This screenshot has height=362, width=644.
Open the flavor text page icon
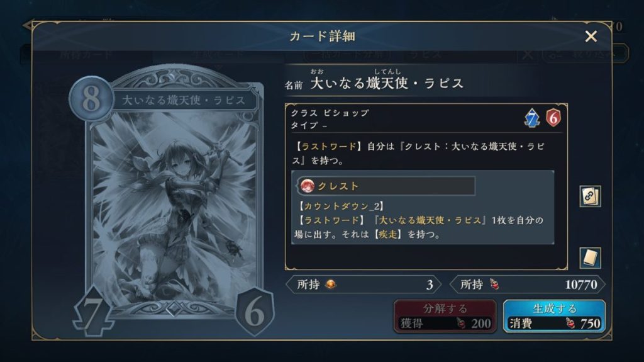coord(590,258)
